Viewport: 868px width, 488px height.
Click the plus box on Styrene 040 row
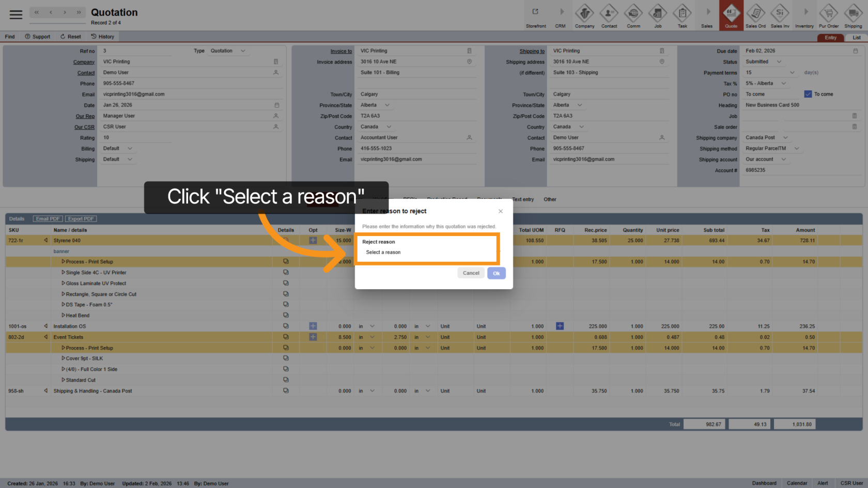pyautogui.click(x=313, y=241)
